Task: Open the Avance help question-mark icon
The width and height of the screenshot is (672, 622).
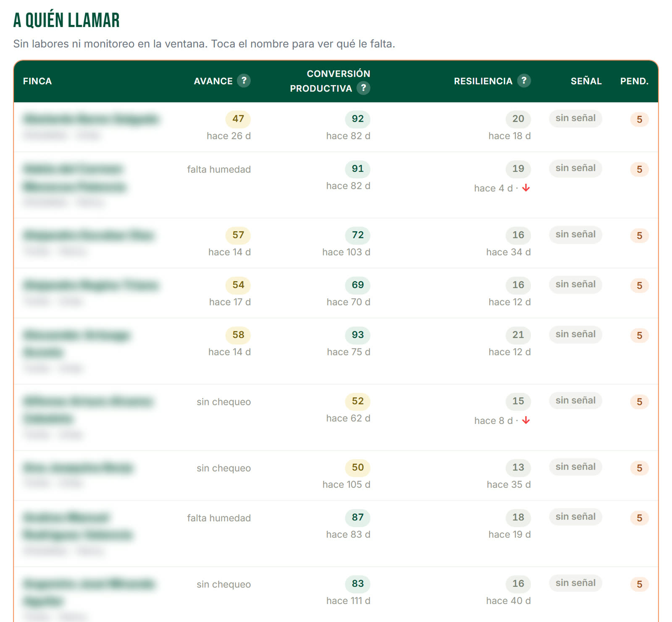Action: pyautogui.click(x=244, y=81)
